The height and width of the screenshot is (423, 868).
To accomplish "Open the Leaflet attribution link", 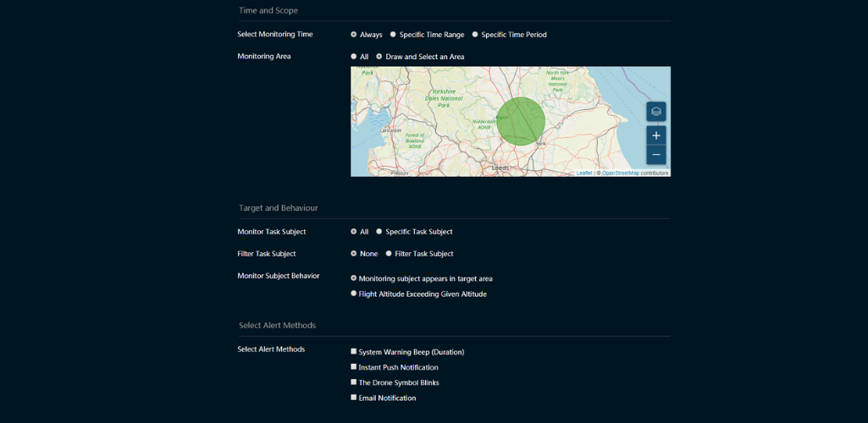I will (x=584, y=173).
